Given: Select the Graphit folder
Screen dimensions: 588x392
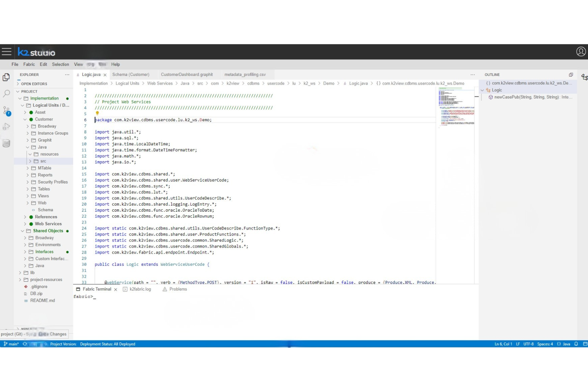Looking at the screenshot, I should [44, 140].
